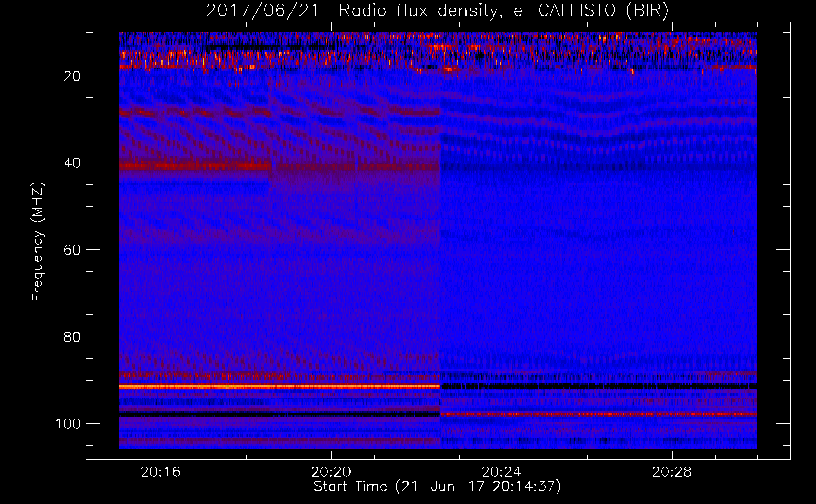Click the 'Frequency (MHZ)' axis label

tap(38, 241)
